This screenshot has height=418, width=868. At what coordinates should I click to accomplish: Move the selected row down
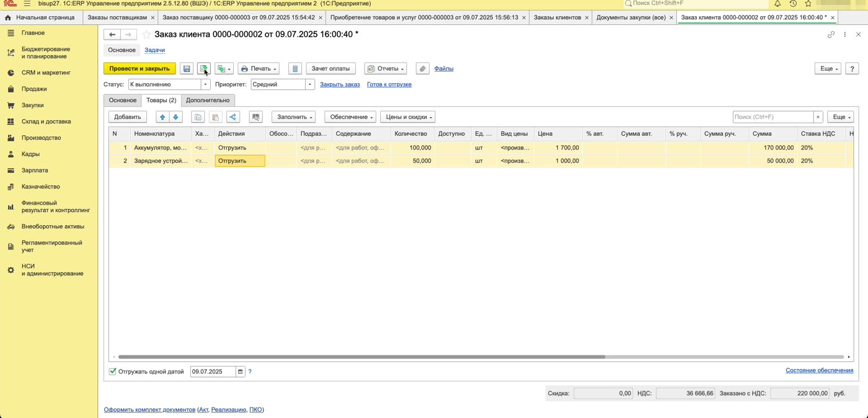[x=176, y=117]
